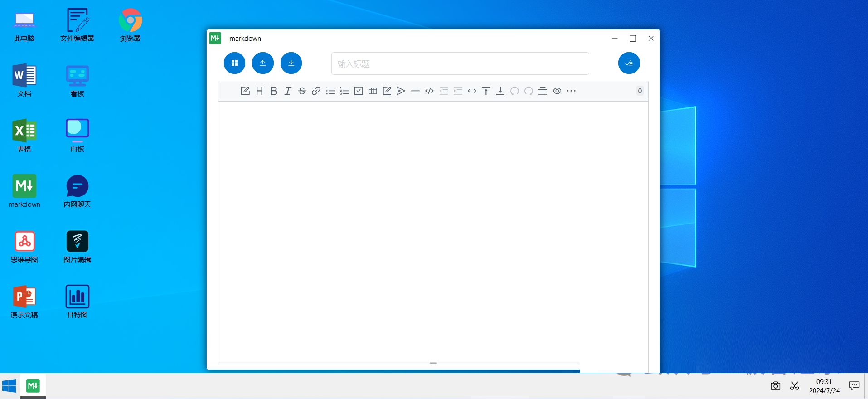
Task: Click the title input field
Action: pyautogui.click(x=460, y=63)
